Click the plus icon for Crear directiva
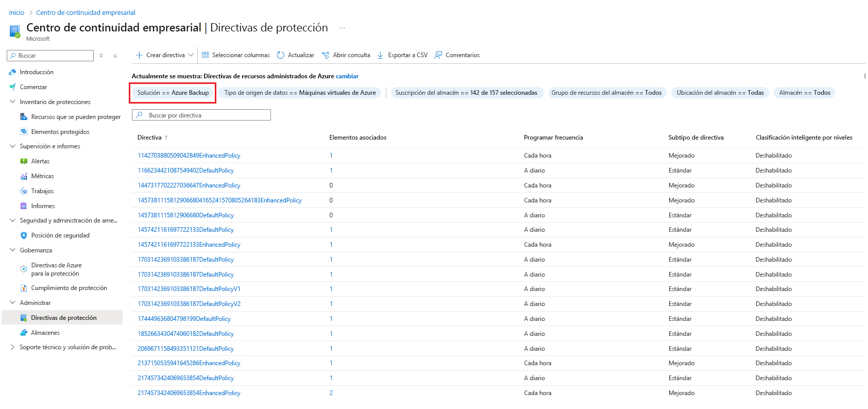This screenshot has height=409, width=868. [x=139, y=55]
